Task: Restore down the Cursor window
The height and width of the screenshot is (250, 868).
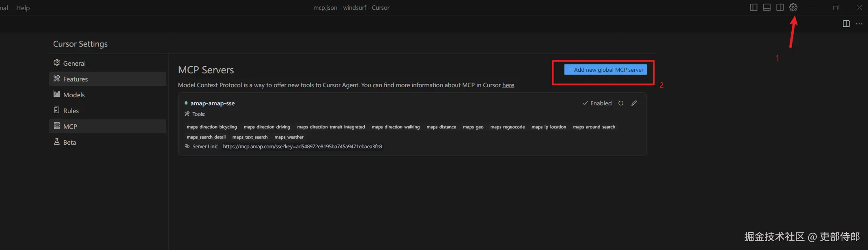Action: coord(836,7)
